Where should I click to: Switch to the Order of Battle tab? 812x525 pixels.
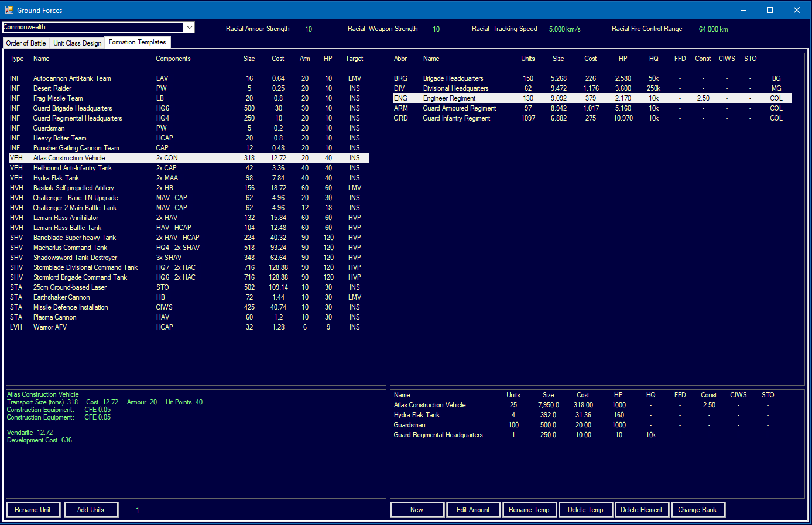pyautogui.click(x=26, y=43)
